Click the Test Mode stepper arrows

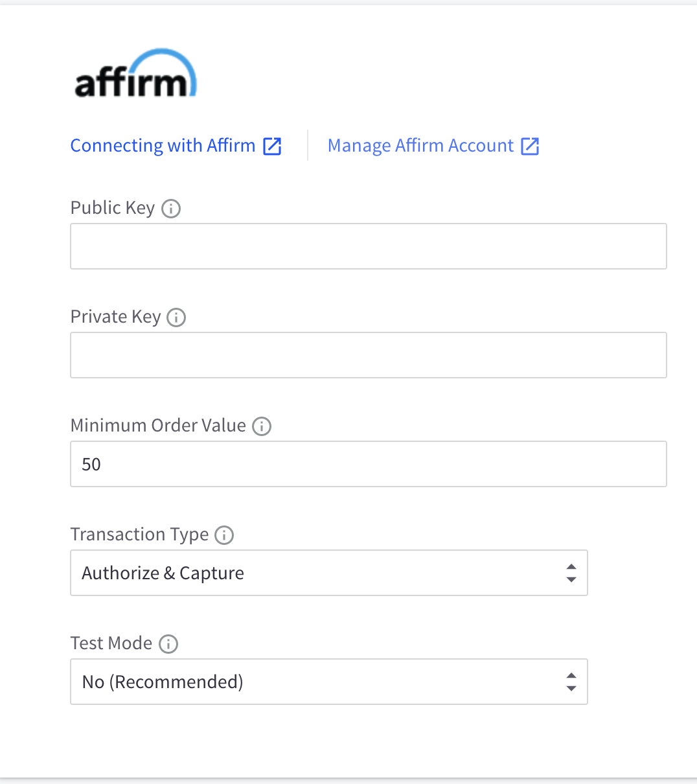(571, 682)
